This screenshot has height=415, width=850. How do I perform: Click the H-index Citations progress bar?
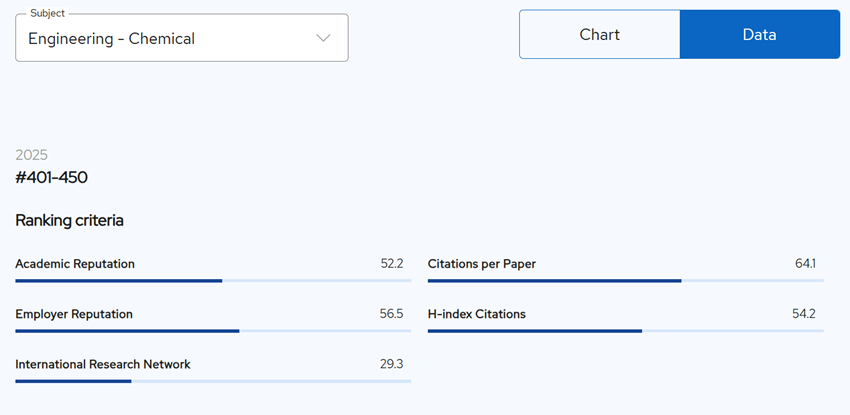tap(626, 331)
